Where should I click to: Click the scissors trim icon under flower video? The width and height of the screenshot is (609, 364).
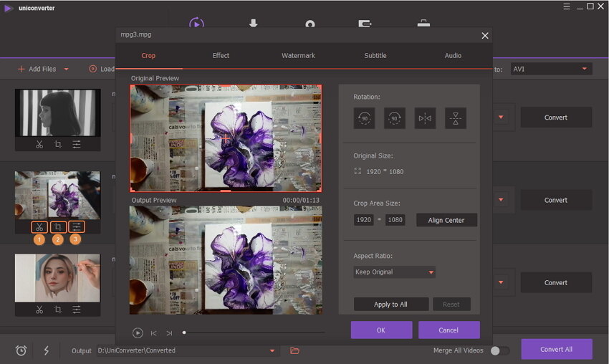39,227
